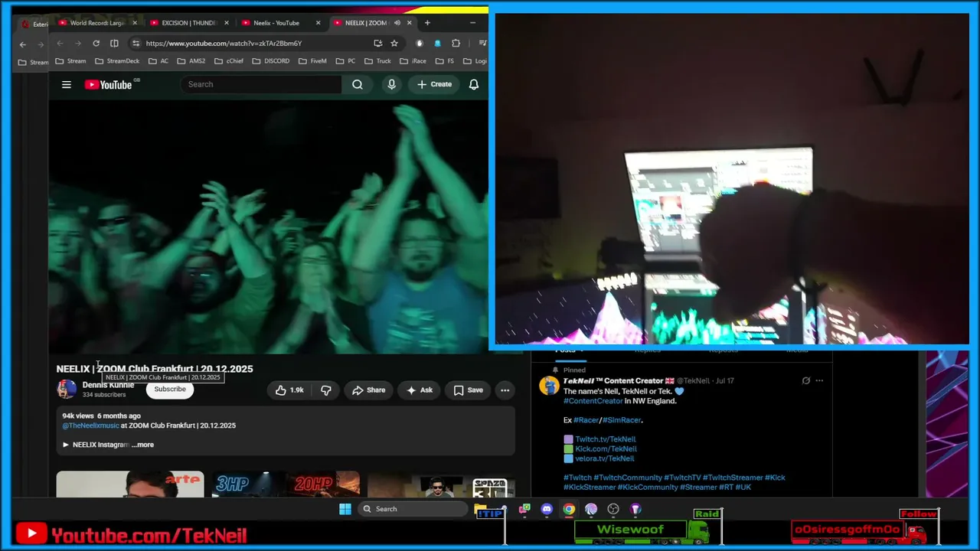
Task: Open the 3HP 20HP recommended video thumbnail
Action: (x=286, y=484)
